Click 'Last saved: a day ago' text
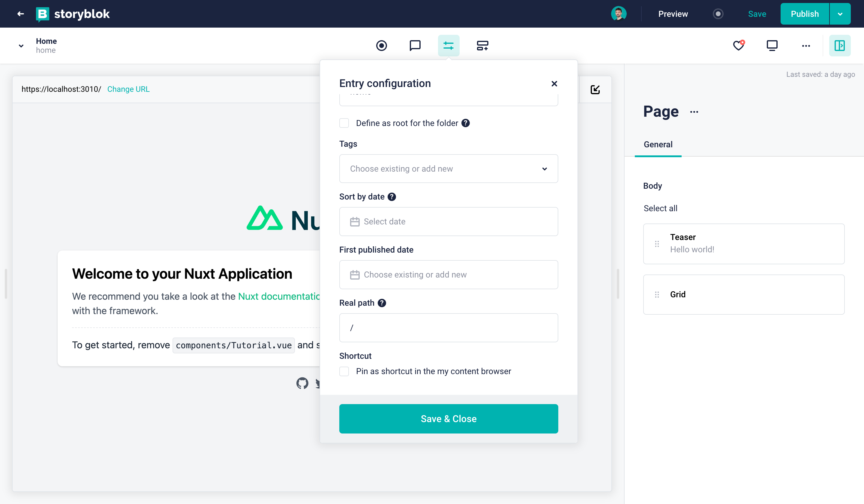The height and width of the screenshot is (504, 864). tap(820, 74)
